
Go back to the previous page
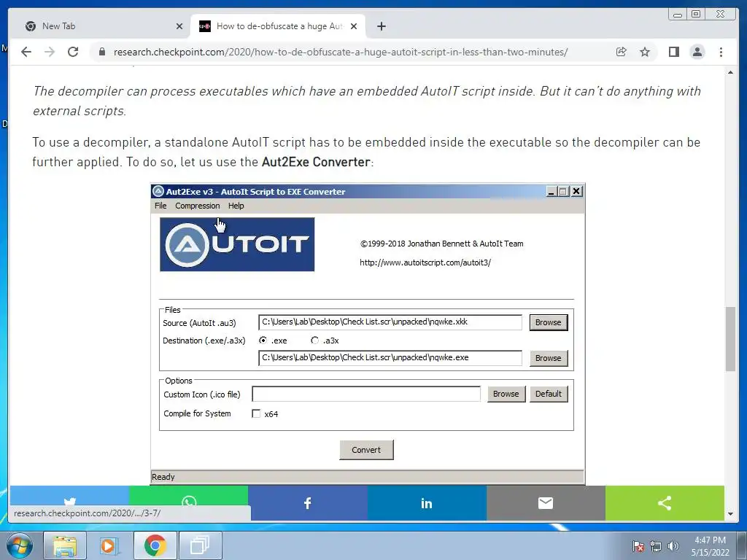click(26, 52)
